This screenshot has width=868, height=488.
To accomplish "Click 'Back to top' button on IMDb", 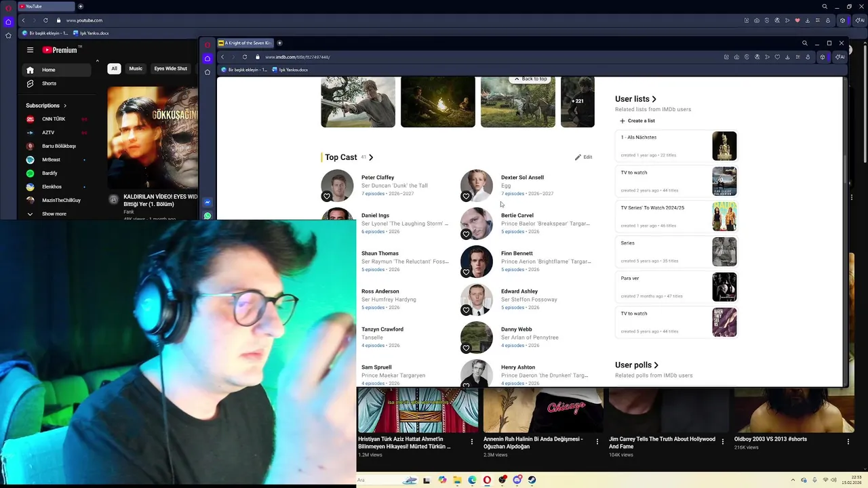I will click(530, 79).
